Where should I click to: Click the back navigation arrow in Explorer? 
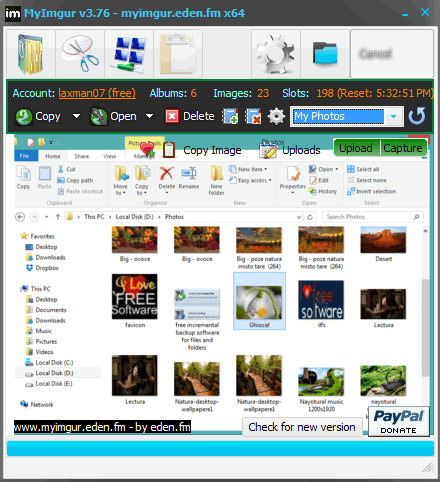tap(20, 217)
